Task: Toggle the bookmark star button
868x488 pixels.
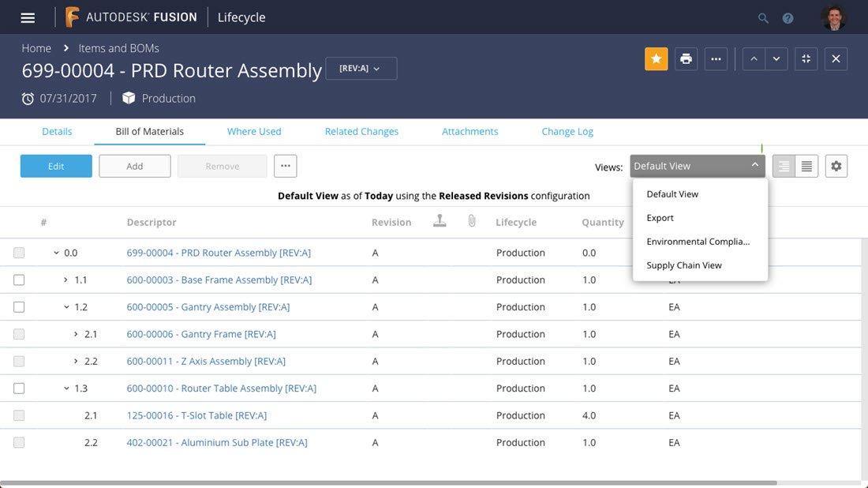Action: (656, 58)
